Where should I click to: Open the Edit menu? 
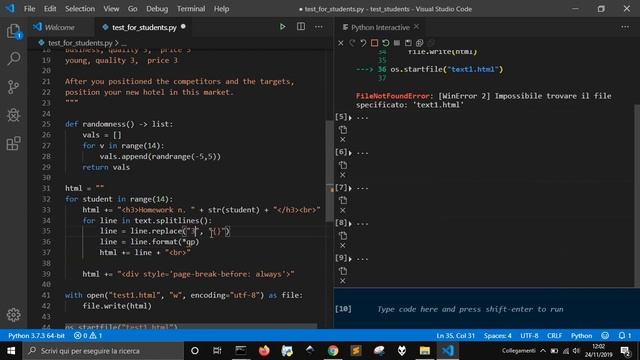[50, 9]
